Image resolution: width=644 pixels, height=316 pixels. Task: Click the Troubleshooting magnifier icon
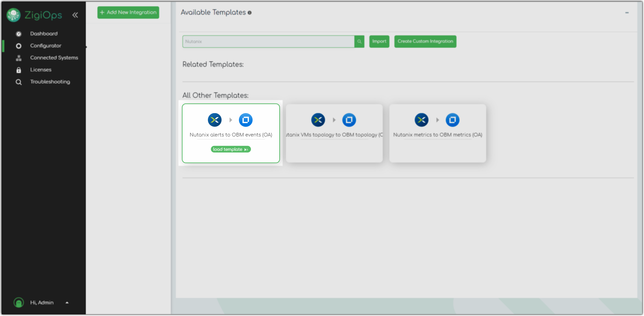[x=19, y=82]
